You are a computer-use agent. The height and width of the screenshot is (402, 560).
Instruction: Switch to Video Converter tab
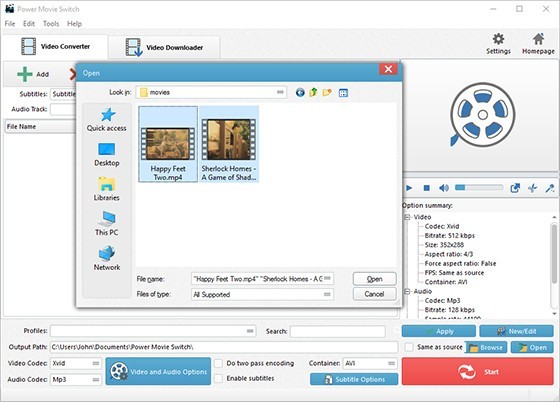[x=55, y=47]
